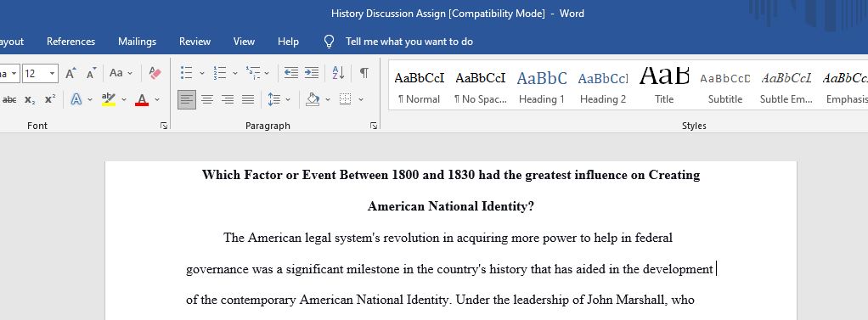This screenshot has height=320, width=868.
Task: Open the font name dropdown arrow
Action: click(14, 73)
